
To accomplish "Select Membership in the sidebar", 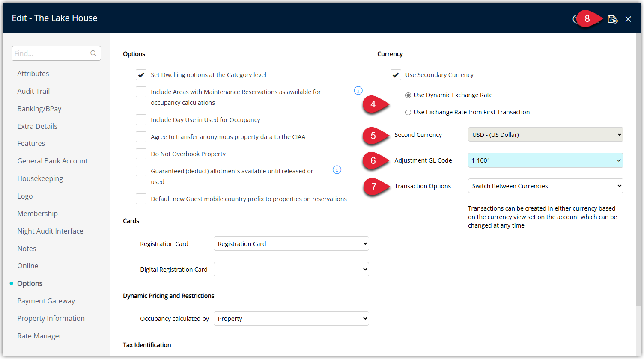I will (x=37, y=214).
